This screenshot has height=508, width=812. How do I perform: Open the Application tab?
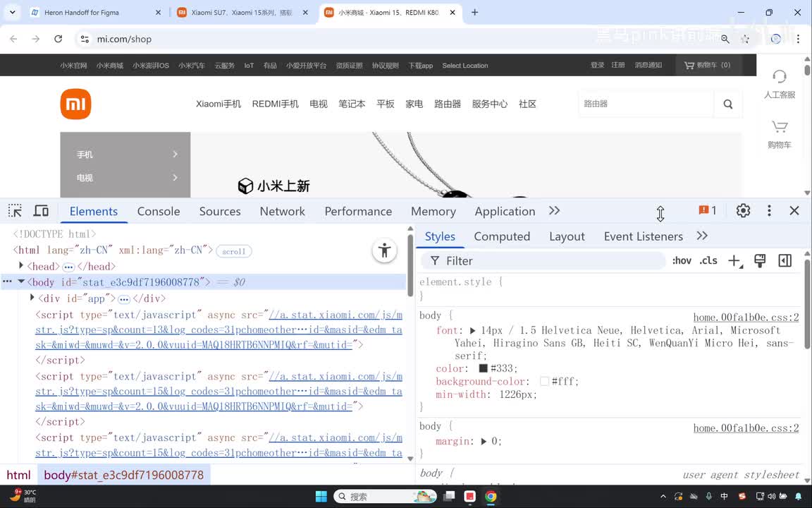pyautogui.click(x=505, y=212)
